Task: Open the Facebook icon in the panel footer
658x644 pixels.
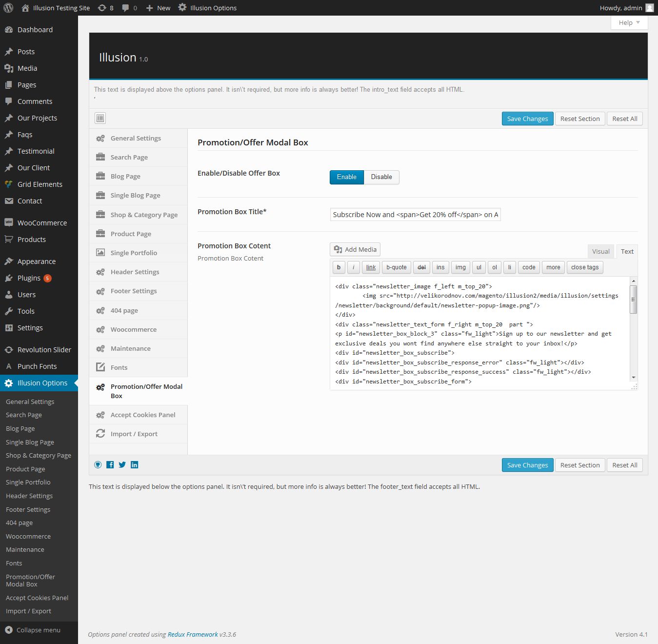Action: pyautogui.click(x=110, y=464)
